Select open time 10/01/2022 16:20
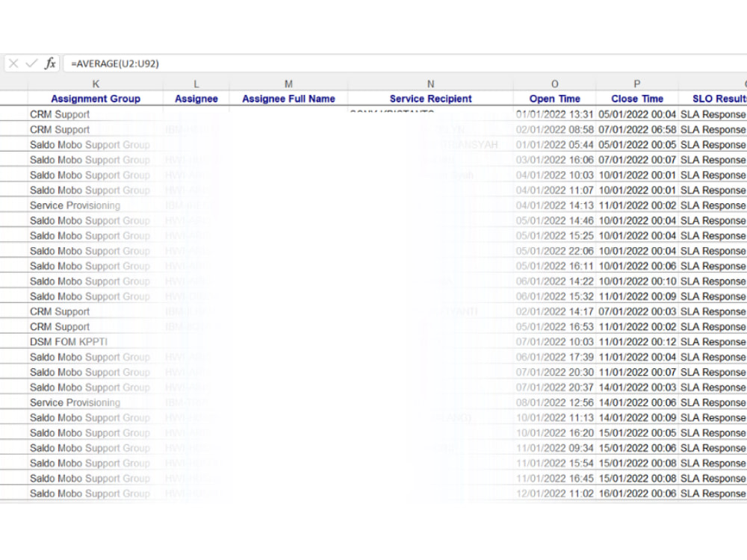747x560 pixels. point(554,433)
